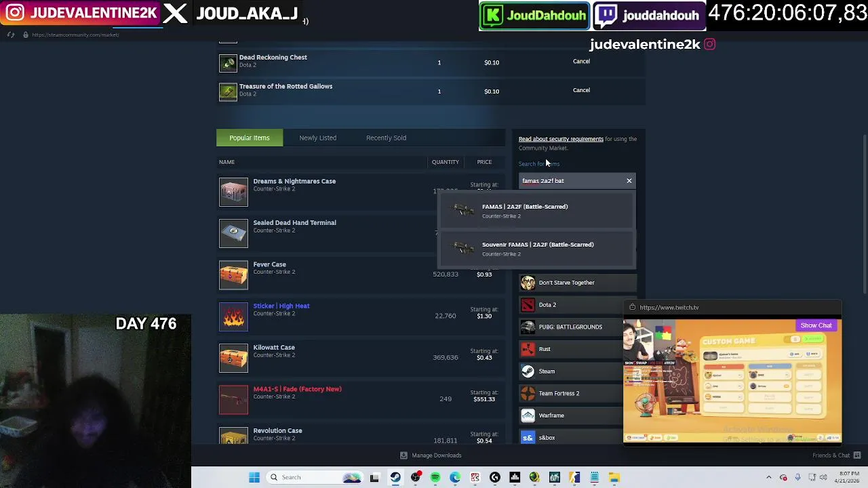
Task: Select Team Fortress 2 game icon
Action: click(x=528, y=393)
